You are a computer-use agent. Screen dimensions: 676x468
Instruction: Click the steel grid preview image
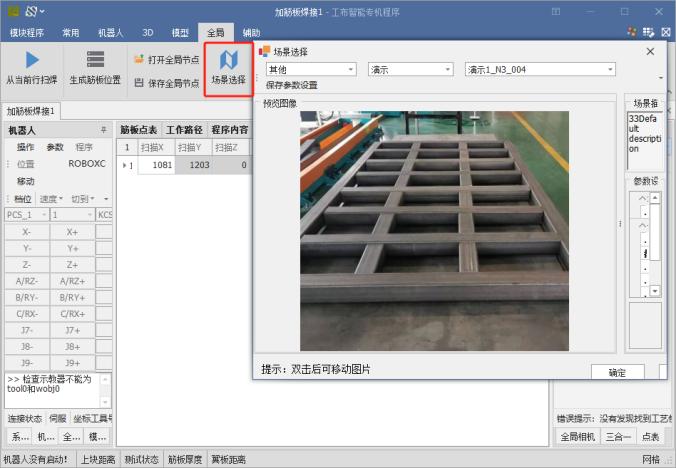434,230
